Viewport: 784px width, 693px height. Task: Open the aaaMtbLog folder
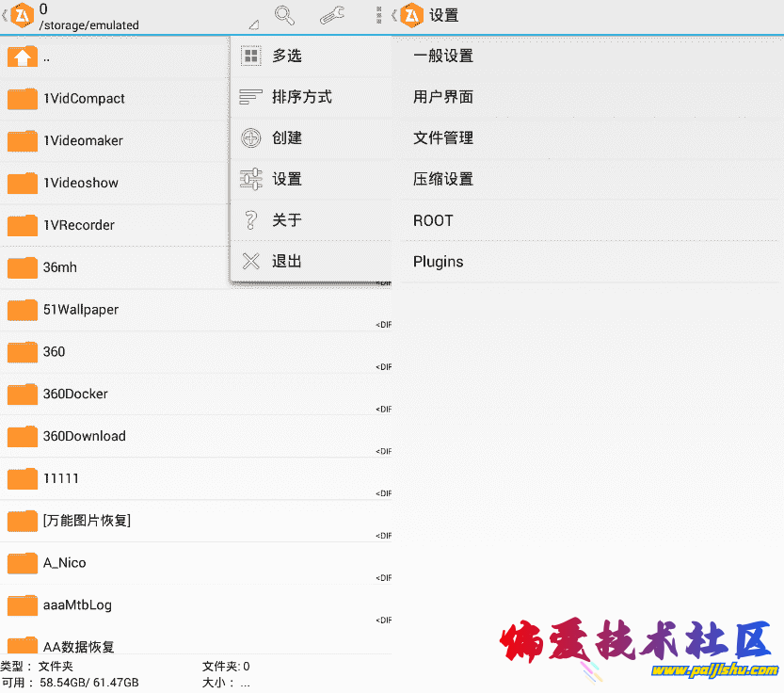77,604
